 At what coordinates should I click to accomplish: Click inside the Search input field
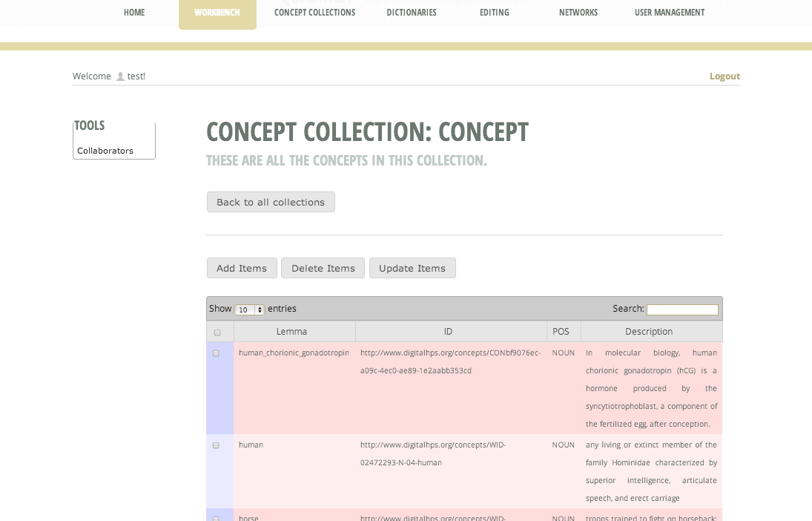pos(682,309)
